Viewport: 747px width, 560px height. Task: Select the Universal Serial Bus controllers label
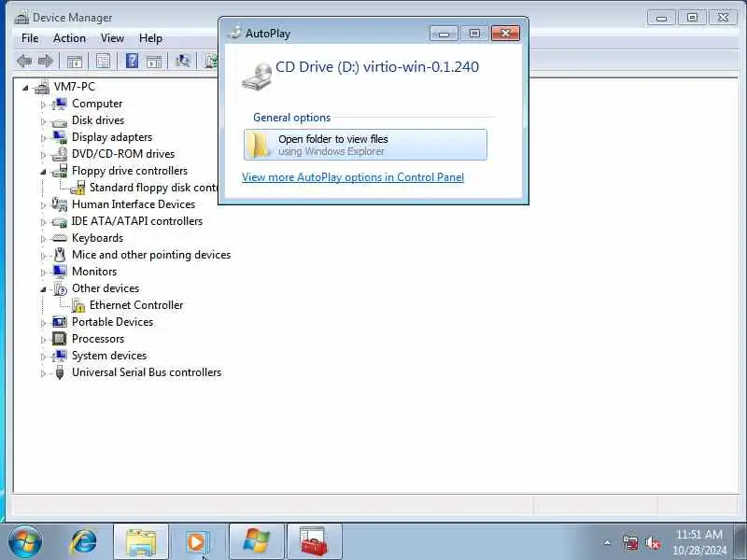[147, 372]
